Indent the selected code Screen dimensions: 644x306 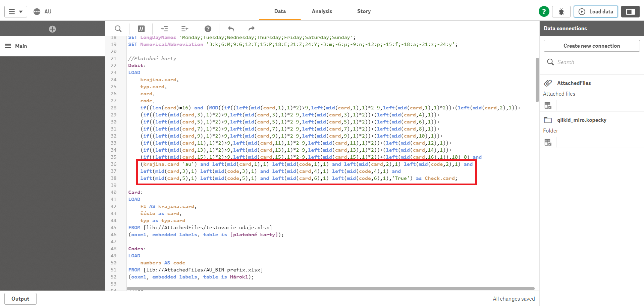164,29
